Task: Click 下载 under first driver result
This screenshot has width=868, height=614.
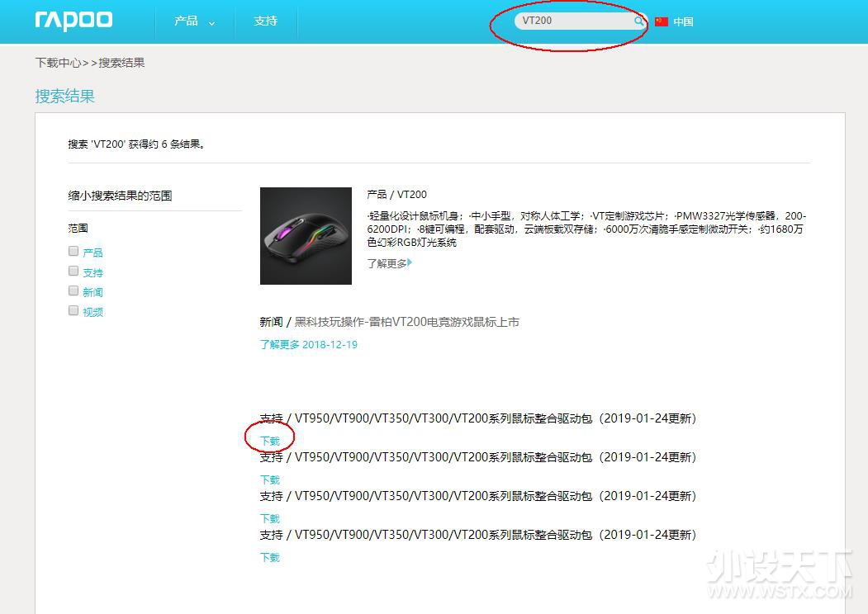Action: click(x=270, y=441)
